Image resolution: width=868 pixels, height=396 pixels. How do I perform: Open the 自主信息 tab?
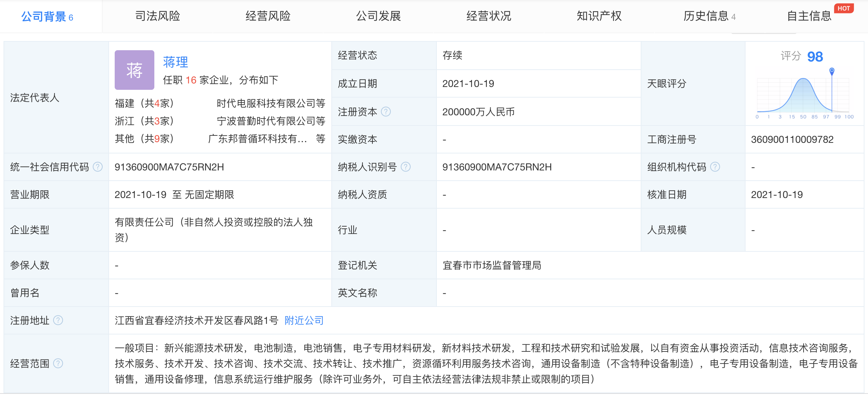(809, 16)
